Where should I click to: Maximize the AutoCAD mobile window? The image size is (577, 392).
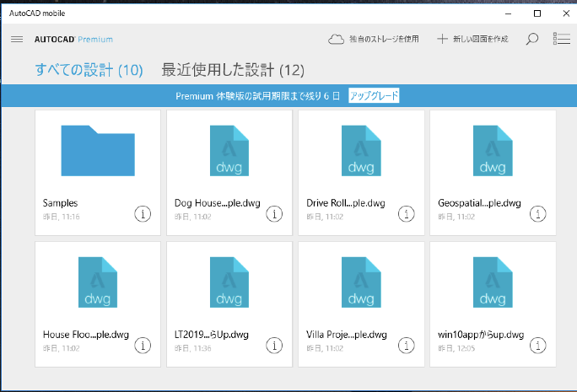(x=537, y=13)
